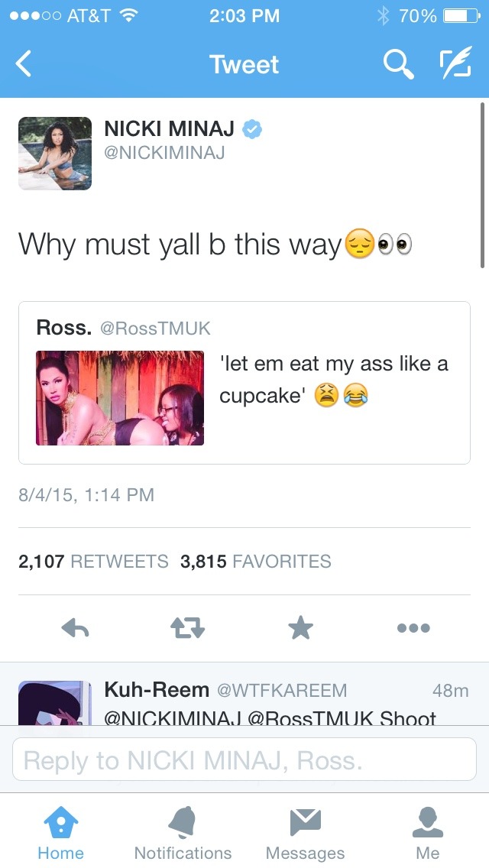Image resolution: width=489 pixels, height=868 pixels.
Task: View the @RossTMUK quoted tweet author
Action: (155, 329)
